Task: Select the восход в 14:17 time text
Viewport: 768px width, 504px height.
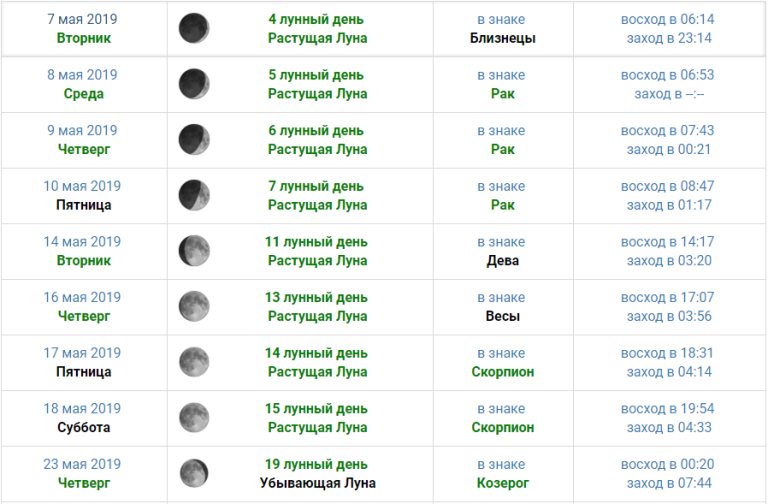Action: (667, 242)
